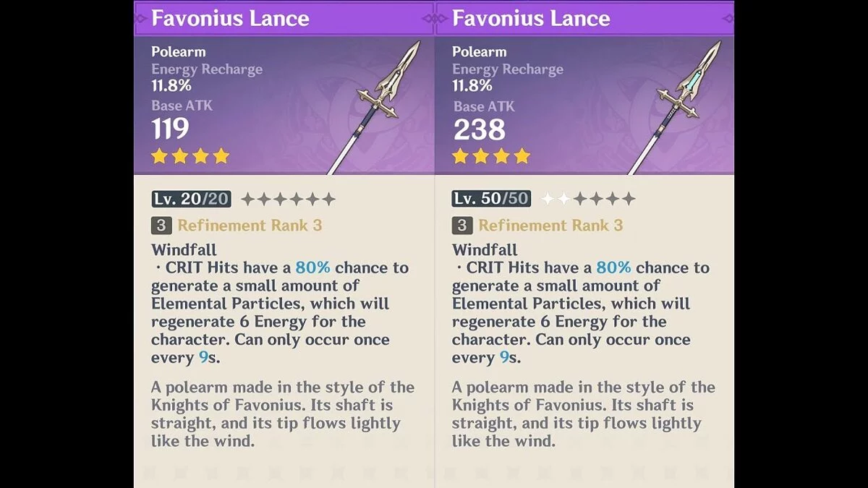Select the right card's four-star rarity rating
The image size is (868, 488).
point(491,156)
